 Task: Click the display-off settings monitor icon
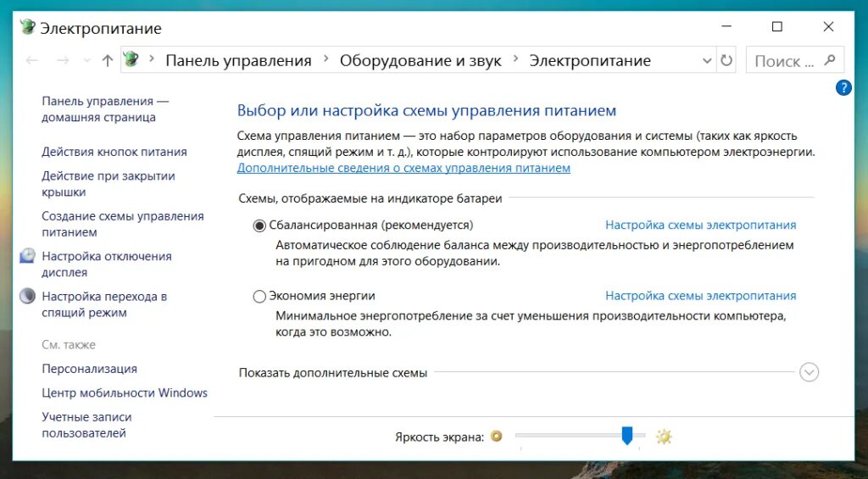pos(27,256)
